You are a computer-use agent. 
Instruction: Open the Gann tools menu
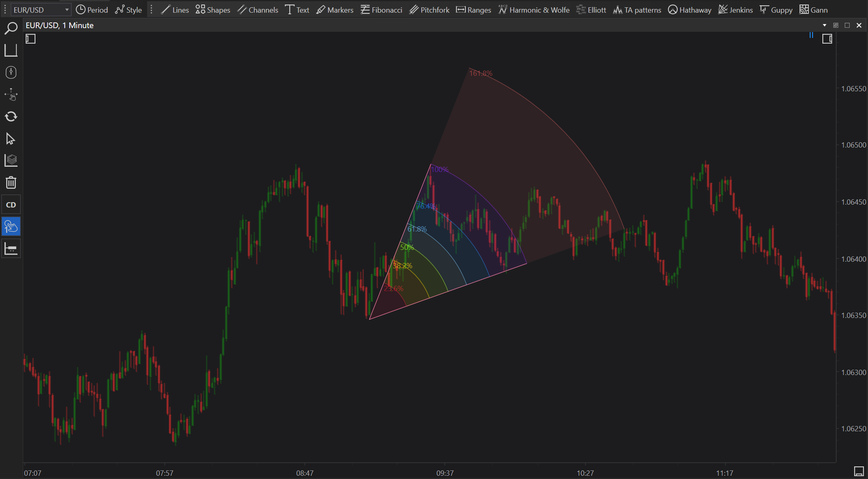813,10
